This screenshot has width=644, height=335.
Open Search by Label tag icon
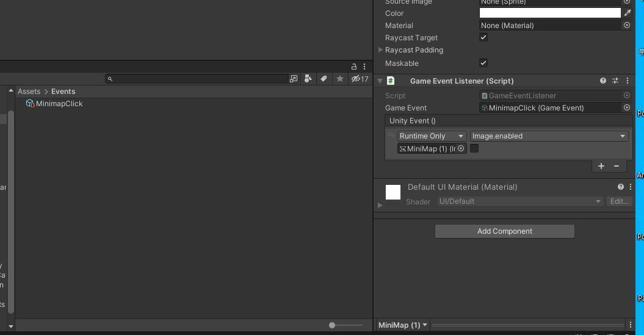tap(324, 79)
